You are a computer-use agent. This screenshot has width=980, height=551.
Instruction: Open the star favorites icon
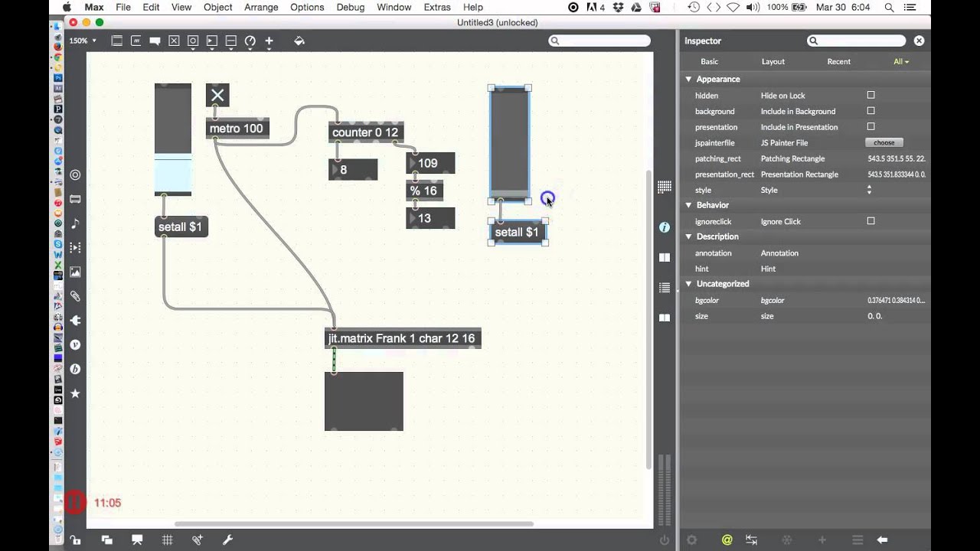click(x=75, y=393)
